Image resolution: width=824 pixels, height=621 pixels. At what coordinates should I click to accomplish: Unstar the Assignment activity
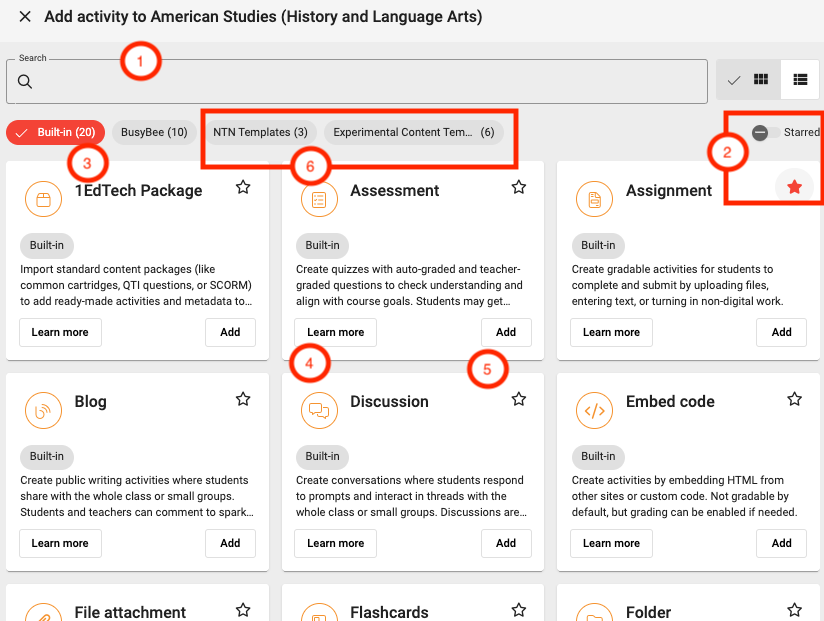pos(794,187)
